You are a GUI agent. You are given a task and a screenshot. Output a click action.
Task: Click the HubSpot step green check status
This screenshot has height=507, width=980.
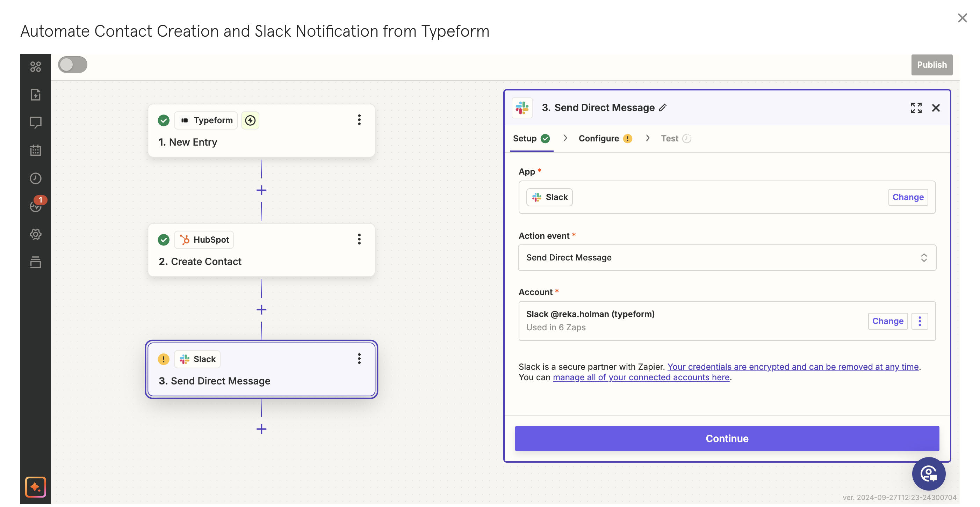coord(164,240)
